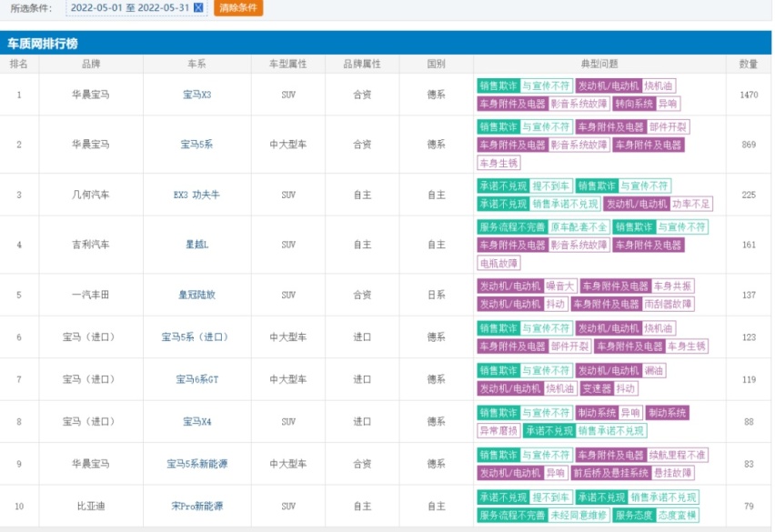Viewport: 775px width, 532px height.
Task: Click the 态度蛮横 issue tag
Action: point(677,516)
